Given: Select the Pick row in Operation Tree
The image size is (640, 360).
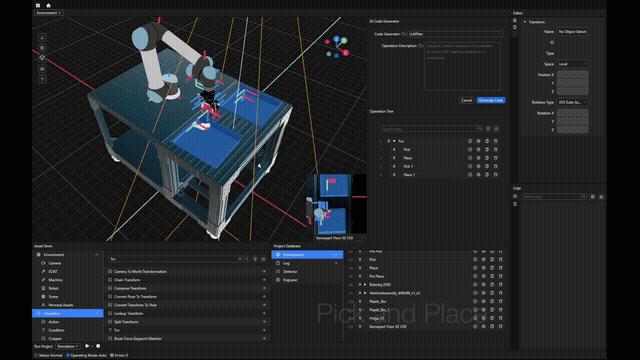Looking at the screenshot, I should click(x=439, y=149).
